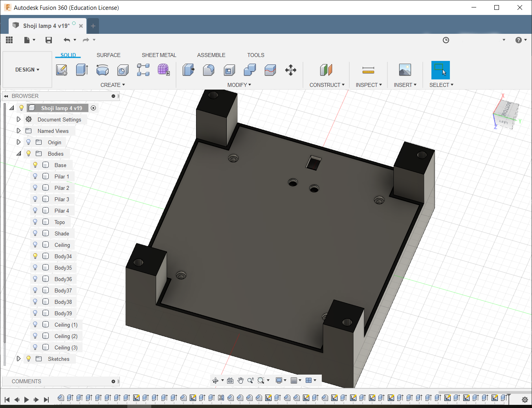Undo the last action
Viewport: 532px width, 408px height.
coord(67,40)
